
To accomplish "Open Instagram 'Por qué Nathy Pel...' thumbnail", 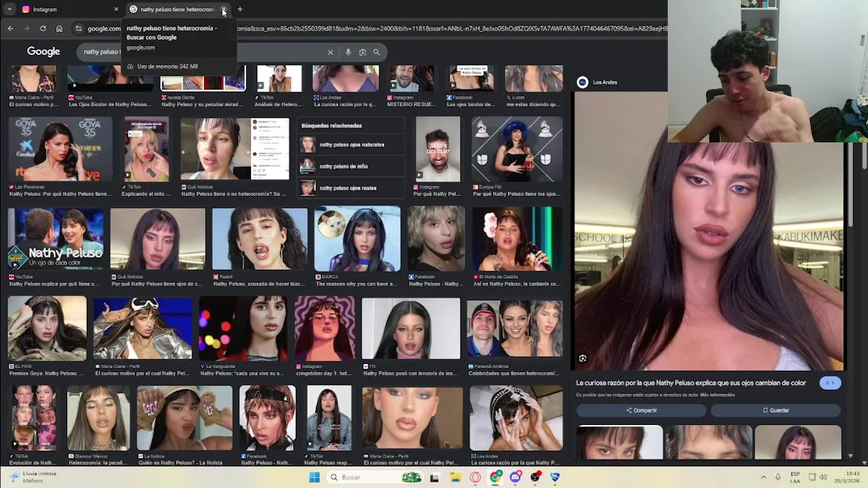I will point(437,148).
